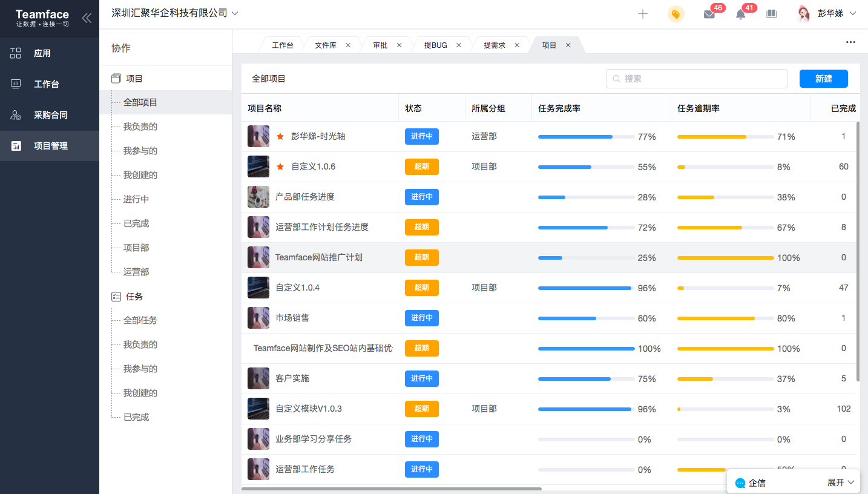The height and width of the screenshot is (494, 868).
Task: Collapse the Teamface sidebar with double-chevron icon
Action: (x=87, y=18)
